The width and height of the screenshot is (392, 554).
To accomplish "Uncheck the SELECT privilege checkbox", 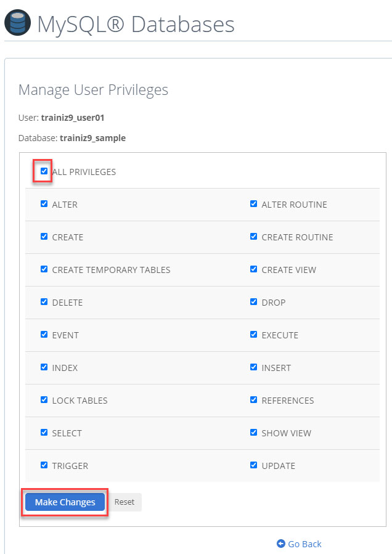I will 44,433.
